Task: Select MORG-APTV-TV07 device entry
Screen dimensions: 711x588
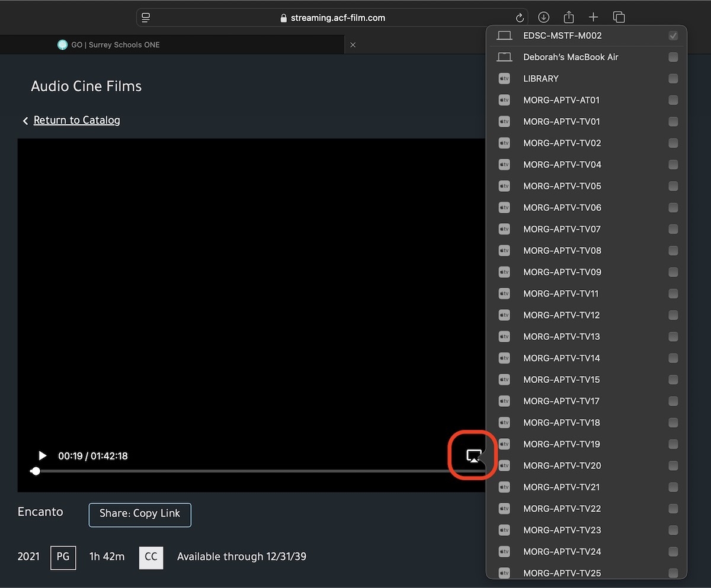Action: (x=587, y=229)
